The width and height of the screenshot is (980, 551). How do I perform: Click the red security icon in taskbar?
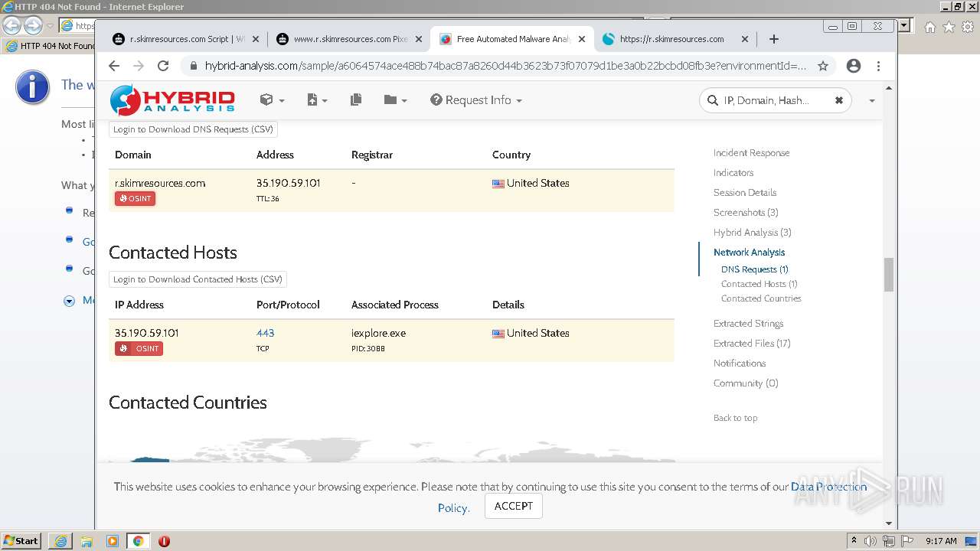point(164,541)
